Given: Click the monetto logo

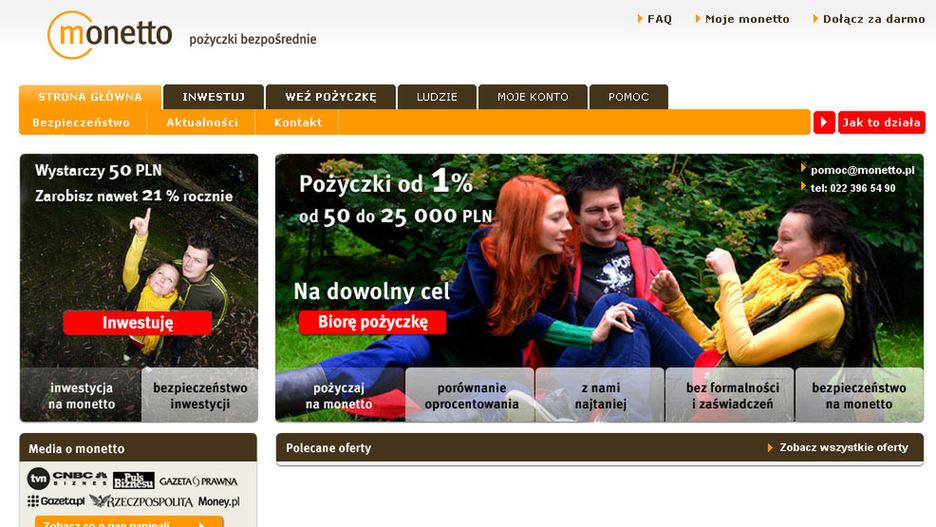Looking at the screenshot, I should (x=110, y=35).
